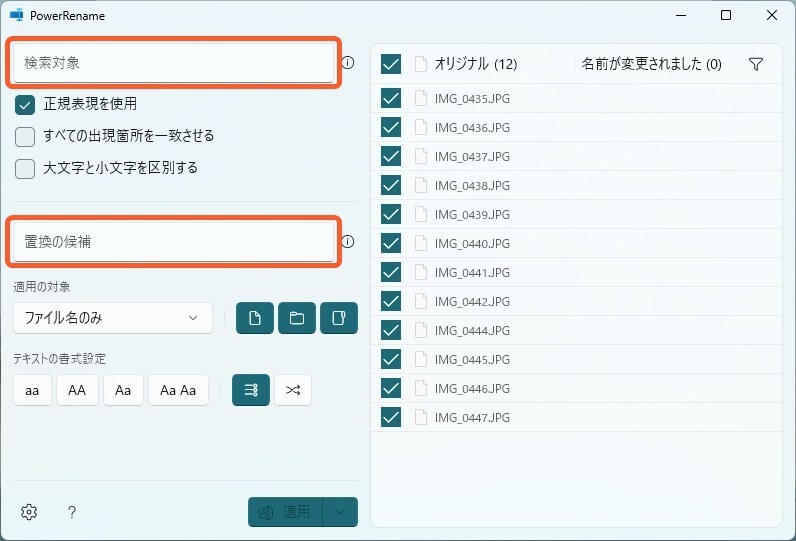Toggle the random string shuffle icon
The image size is (796, 541).
click(x=293, y=390)
